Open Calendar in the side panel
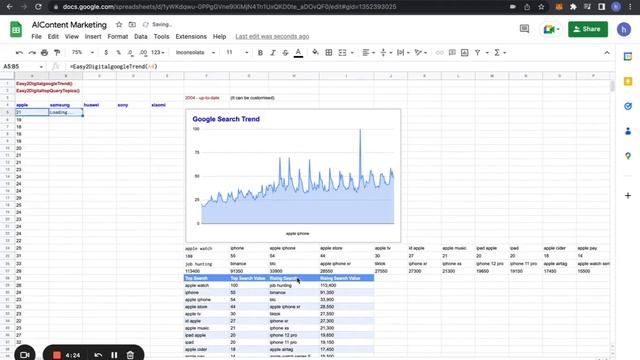The width and height of the screenshot is (640, 360). pyautogui.click(x=628, y=57)
